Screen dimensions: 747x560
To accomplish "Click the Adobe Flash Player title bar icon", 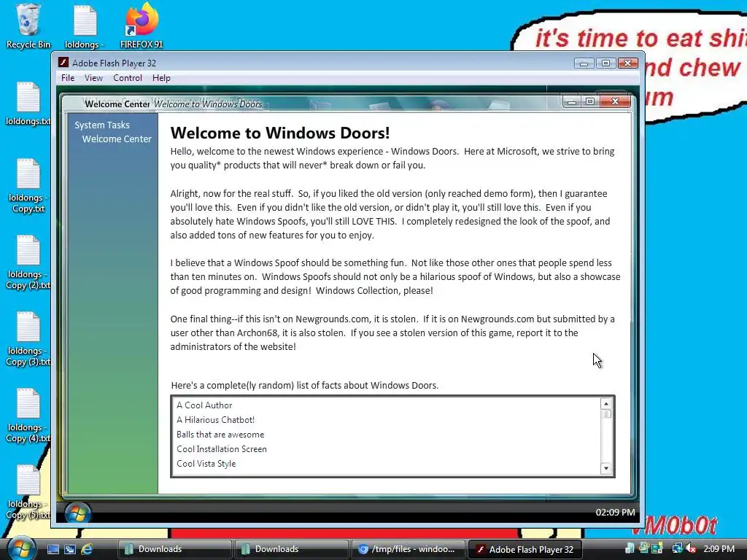I will (x=63, y=63).
